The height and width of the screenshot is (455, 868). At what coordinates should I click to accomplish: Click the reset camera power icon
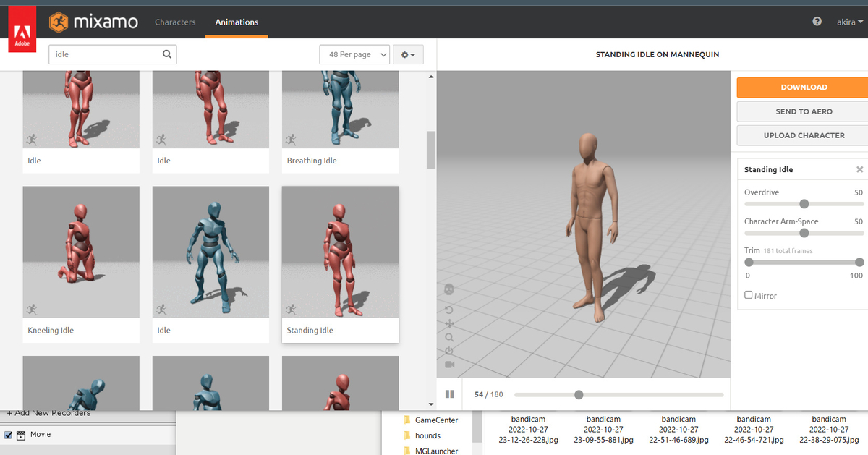(449, 351)
